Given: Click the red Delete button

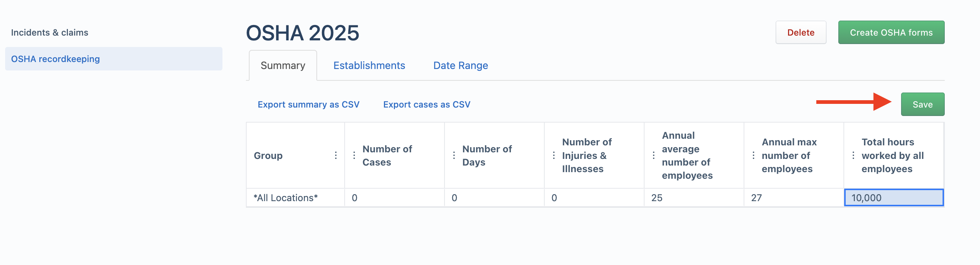Looking at the screenshot, I should 801,32.
